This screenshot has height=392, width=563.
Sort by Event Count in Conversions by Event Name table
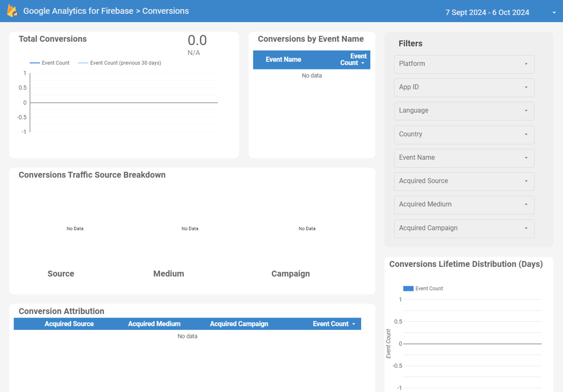353,60
